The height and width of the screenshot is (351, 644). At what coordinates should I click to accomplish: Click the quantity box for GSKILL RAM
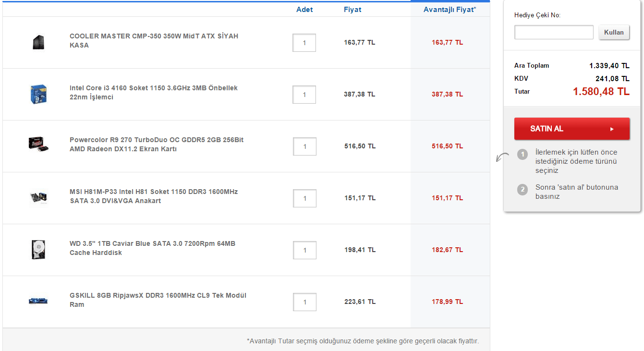point(304,302)
